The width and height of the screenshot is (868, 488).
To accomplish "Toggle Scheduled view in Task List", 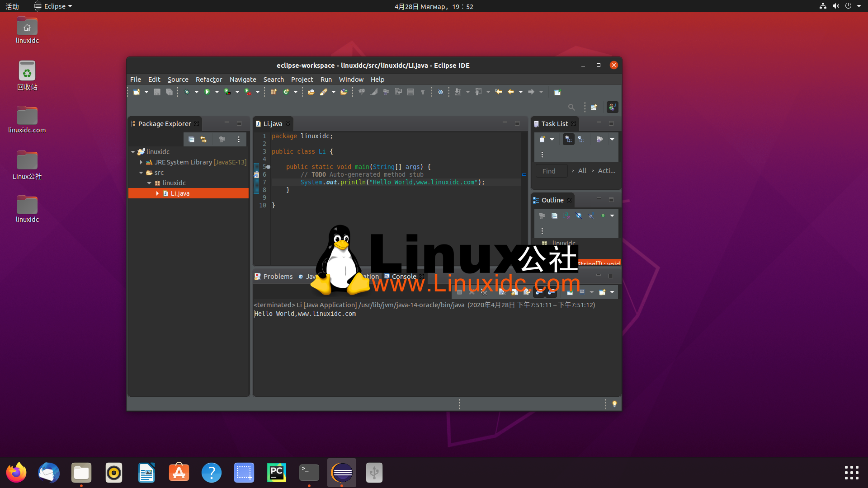I will [581, 139].
